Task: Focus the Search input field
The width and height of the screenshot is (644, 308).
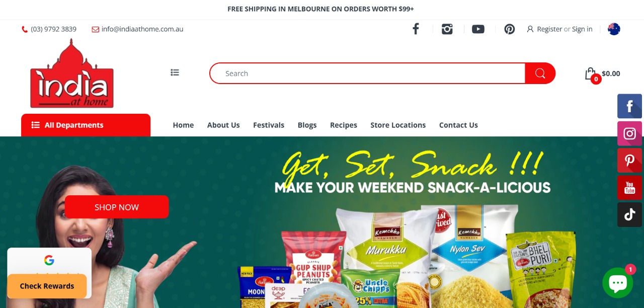Action: click(x=367, y=73)
